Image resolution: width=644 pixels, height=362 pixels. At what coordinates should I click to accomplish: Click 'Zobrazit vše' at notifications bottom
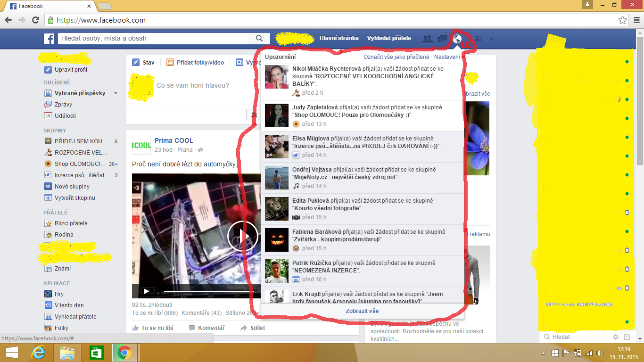point(362,311)
